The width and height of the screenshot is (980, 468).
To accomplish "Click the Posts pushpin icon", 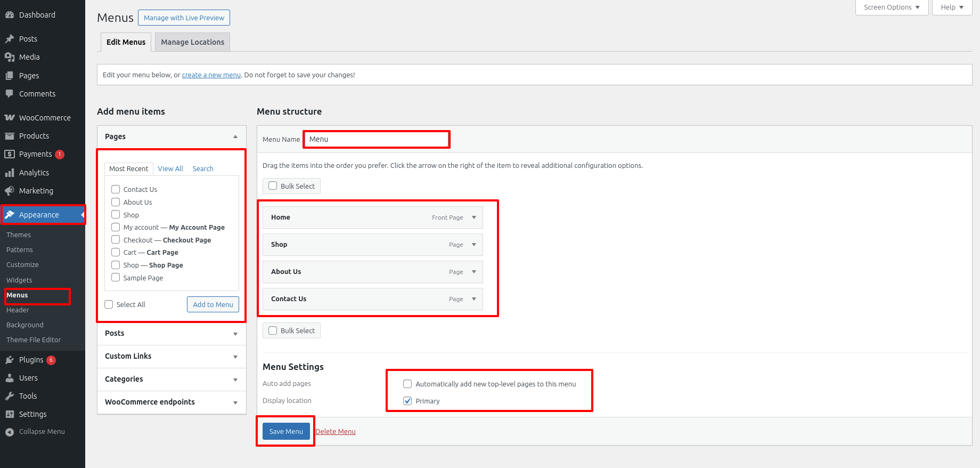I will coord(10,39).
